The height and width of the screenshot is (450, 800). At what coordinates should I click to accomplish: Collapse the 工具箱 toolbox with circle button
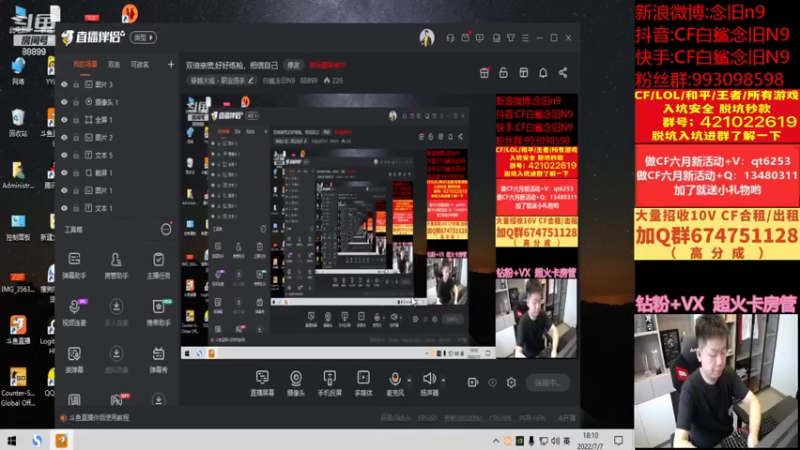pyautogui.click(x=166, y=229)
